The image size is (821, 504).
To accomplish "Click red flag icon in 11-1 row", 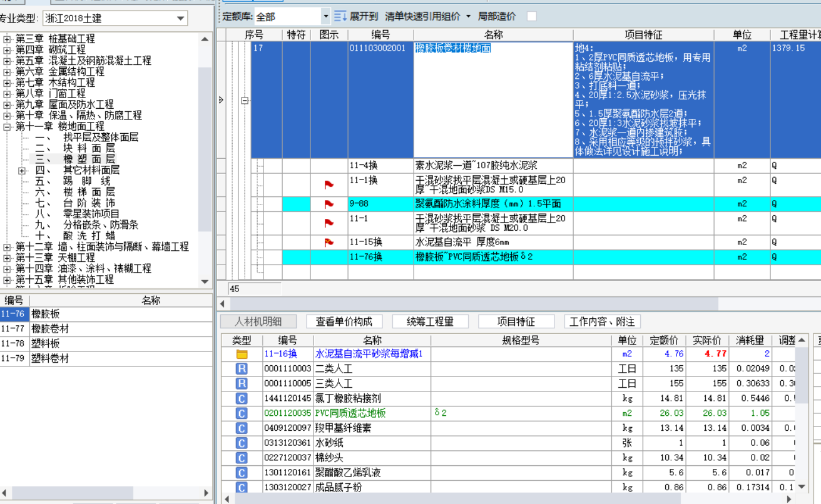I will coord(329,223).
